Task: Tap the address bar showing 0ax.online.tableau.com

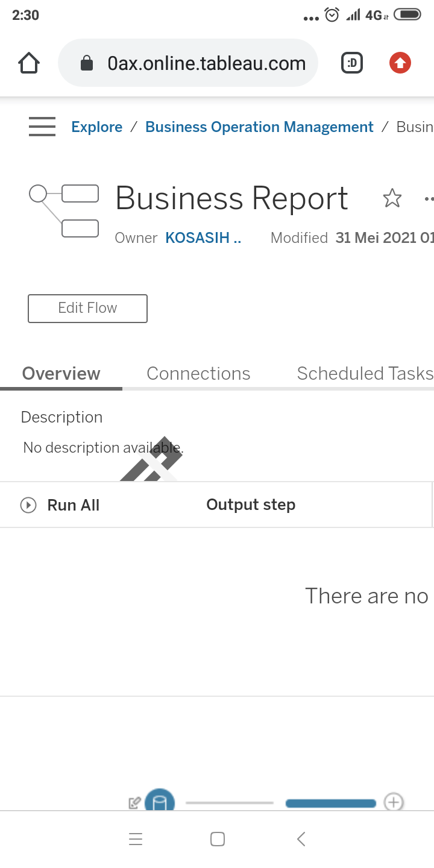Action: click(x=207, y=62)
